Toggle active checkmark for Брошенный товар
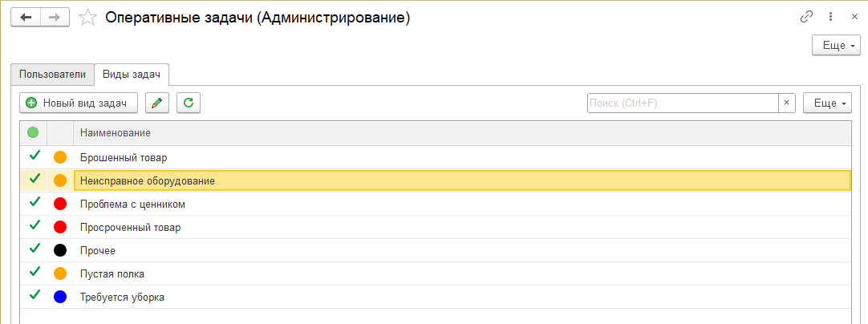Viewport: 868px width, 324px height. click(34, 156)
